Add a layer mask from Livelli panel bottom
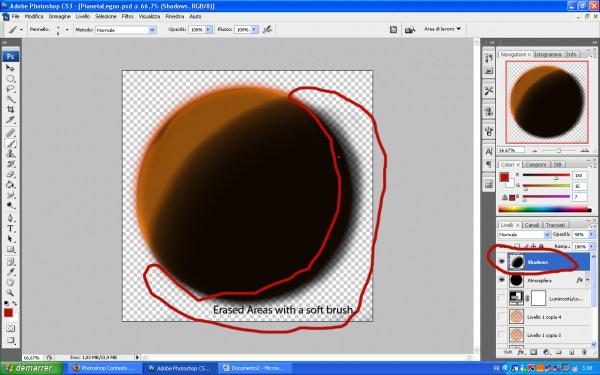This screenshot has height=375, width=600. click(x=533, y=352)
